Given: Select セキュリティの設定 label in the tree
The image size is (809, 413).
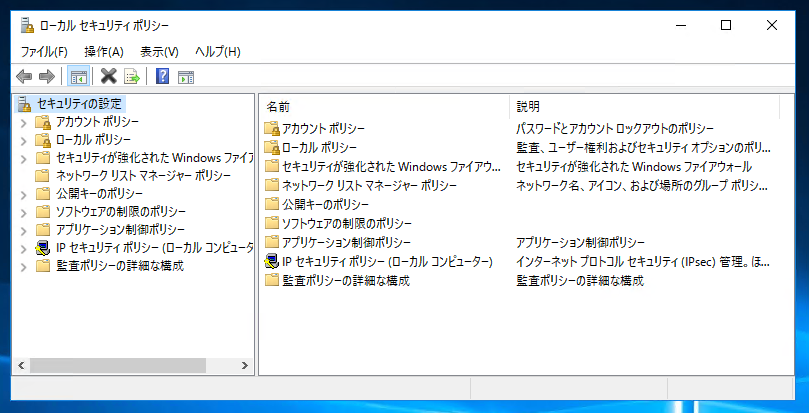Looking at the screenshot, I should (x=79, y=104).
